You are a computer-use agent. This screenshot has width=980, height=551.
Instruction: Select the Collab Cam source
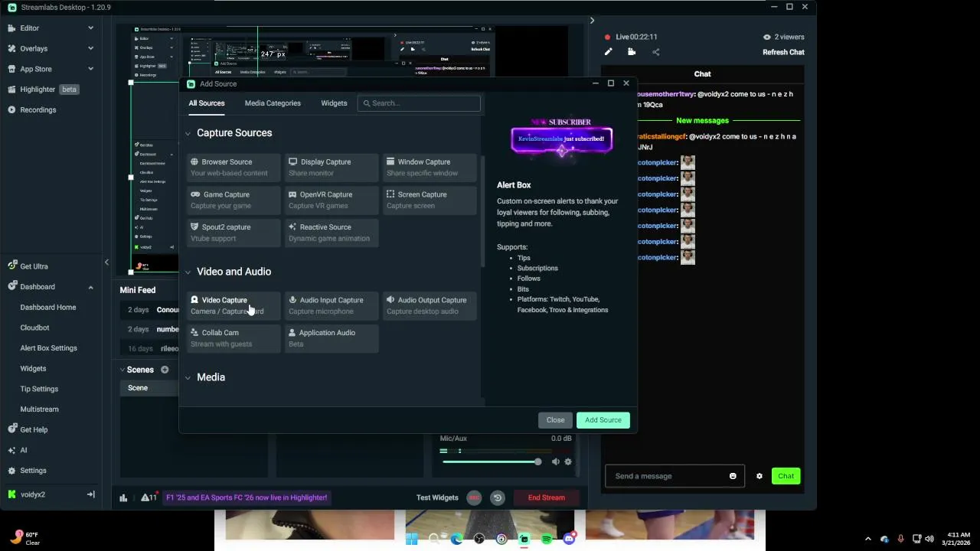pyautogui.click(x=234, y=338)
